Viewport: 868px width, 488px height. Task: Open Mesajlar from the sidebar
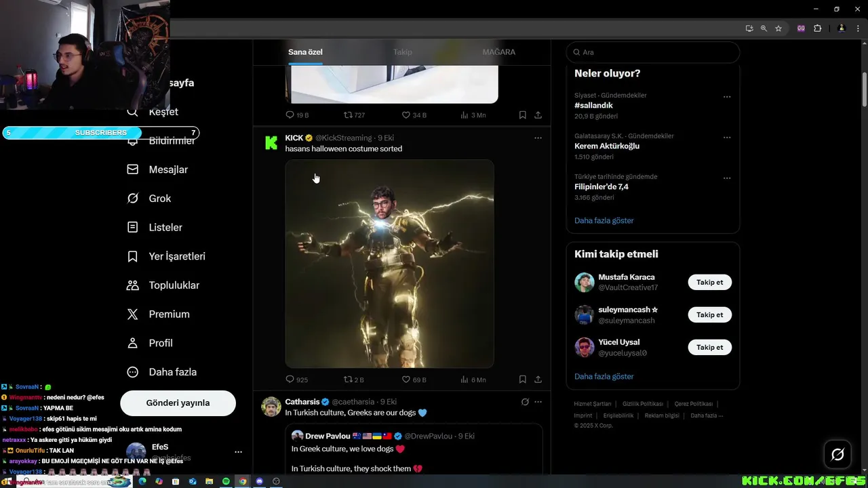coord(157,169)
